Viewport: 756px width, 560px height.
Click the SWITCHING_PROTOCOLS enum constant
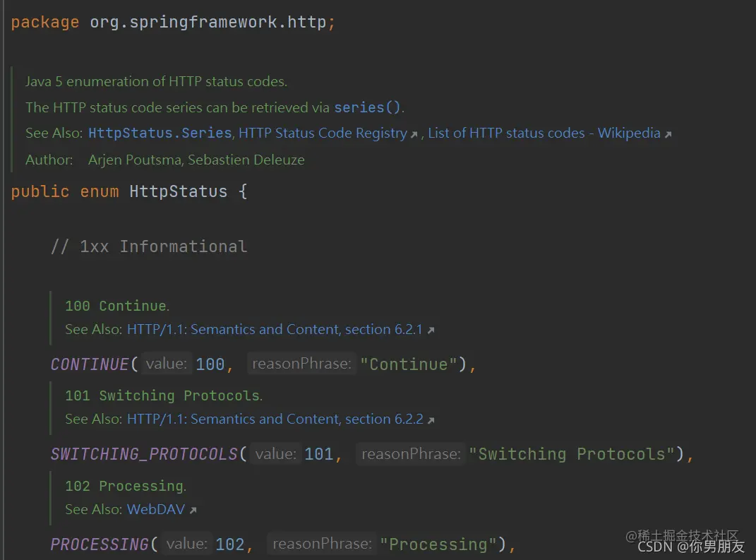pos(144,454)
